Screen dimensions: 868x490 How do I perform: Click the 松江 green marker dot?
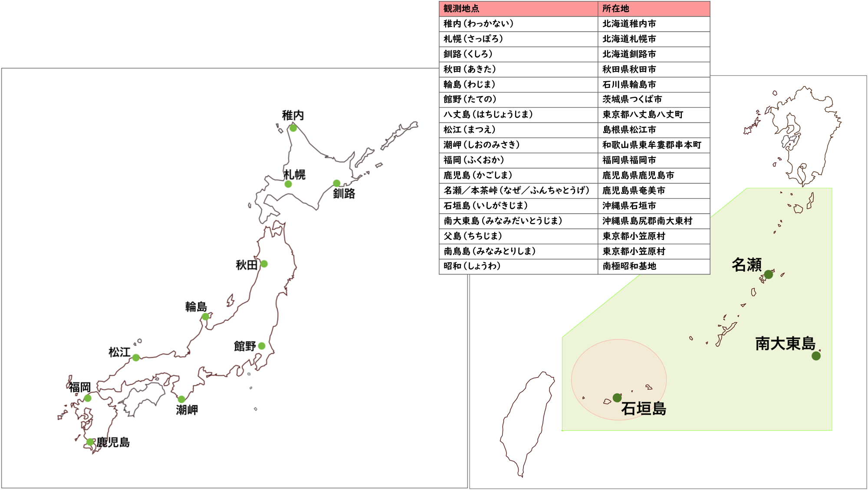click(x=136, y=358)
